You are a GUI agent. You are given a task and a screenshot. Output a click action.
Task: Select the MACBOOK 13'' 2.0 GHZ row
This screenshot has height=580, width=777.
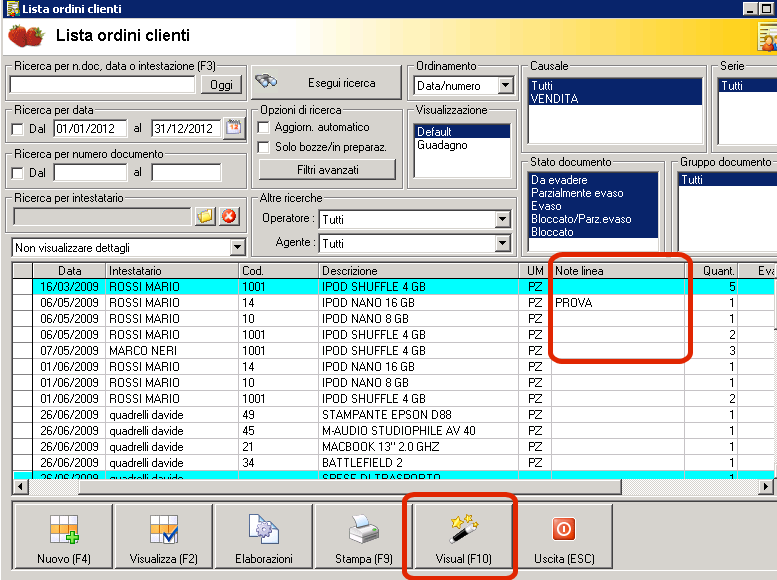(x=394, y=446)
